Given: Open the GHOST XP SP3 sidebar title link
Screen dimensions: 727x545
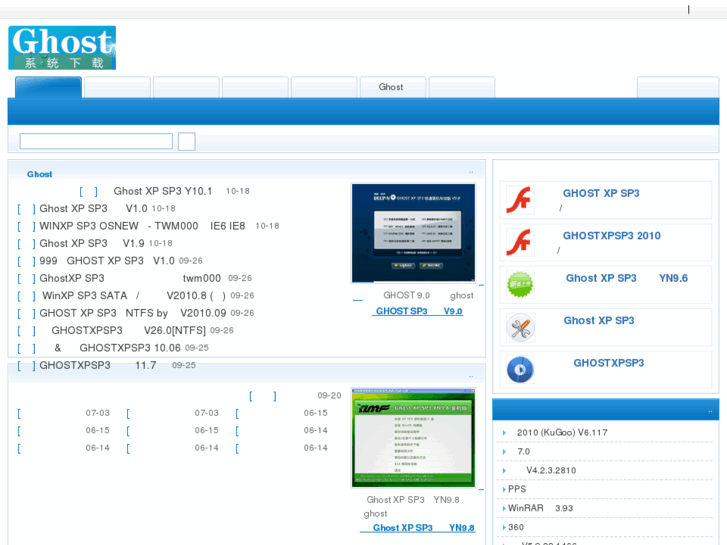Looking at the screenshot, I should click(x=601, y=193).
